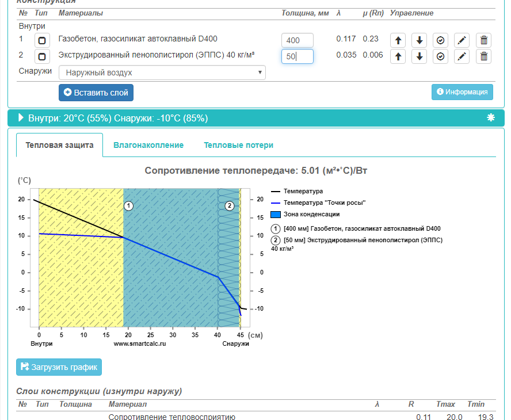Click the 'Температура' legend entry
Screen dimensions: 511x420
coord(297,191)
